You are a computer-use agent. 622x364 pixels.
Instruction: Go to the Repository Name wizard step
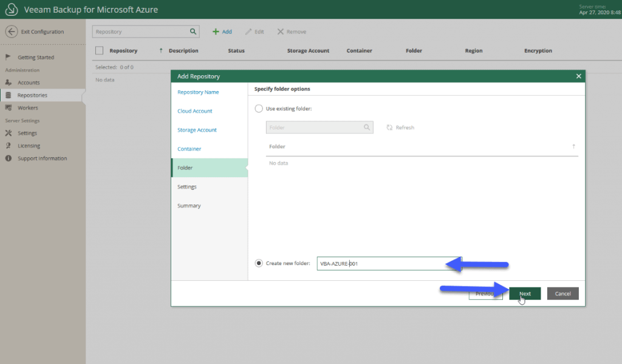coord(198,92)
